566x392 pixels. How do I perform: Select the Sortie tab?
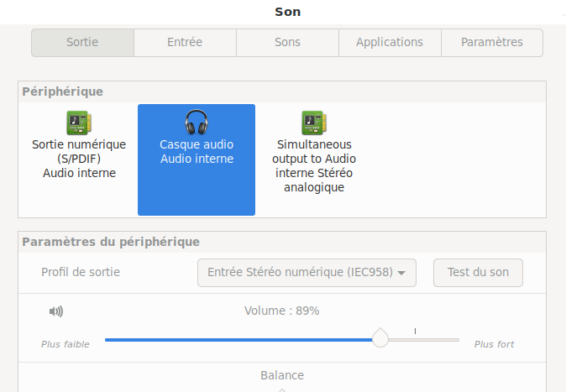click(x=82, y=42)
